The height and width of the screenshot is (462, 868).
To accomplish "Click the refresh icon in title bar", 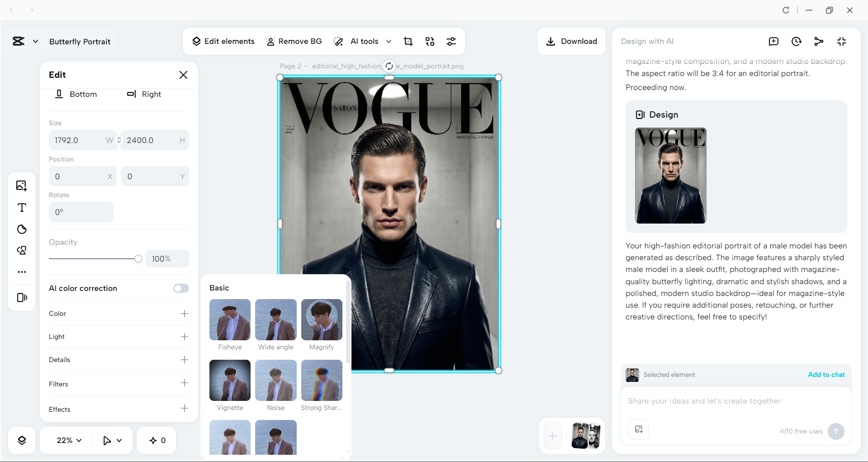I will point(786,10).
